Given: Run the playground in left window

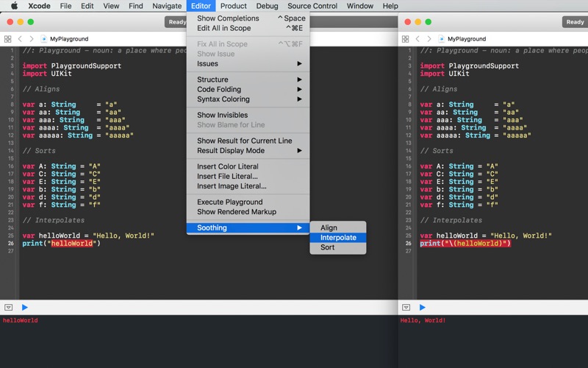Looking at the screenshot, I should [25, 307].
